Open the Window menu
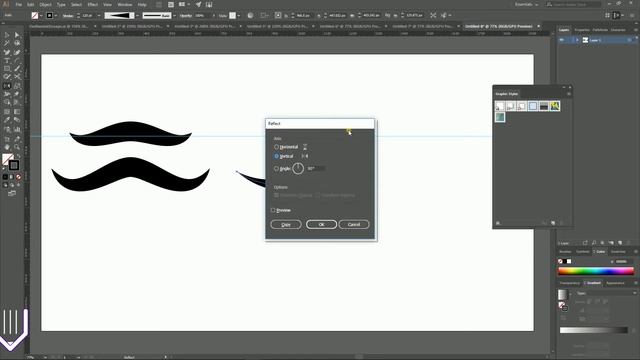Viewport: 640px width, 360px height. (125, 4)
